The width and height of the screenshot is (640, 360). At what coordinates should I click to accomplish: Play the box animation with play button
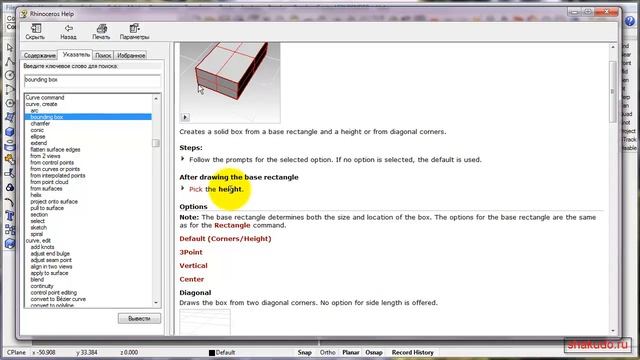[185, 118]
